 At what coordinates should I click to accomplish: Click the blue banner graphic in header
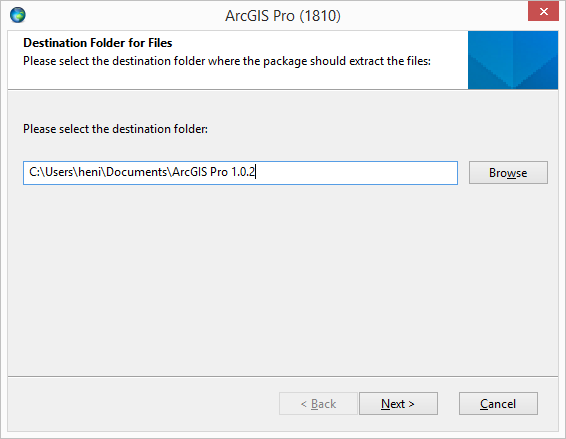click(513, 60)
